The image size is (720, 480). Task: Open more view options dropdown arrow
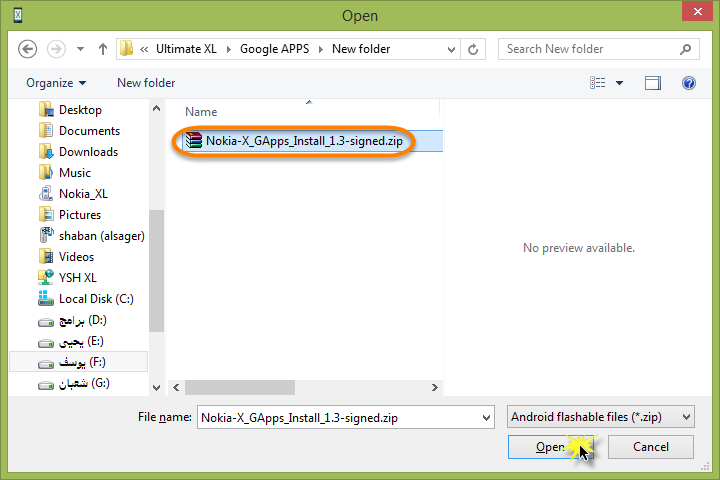point(619,83)
